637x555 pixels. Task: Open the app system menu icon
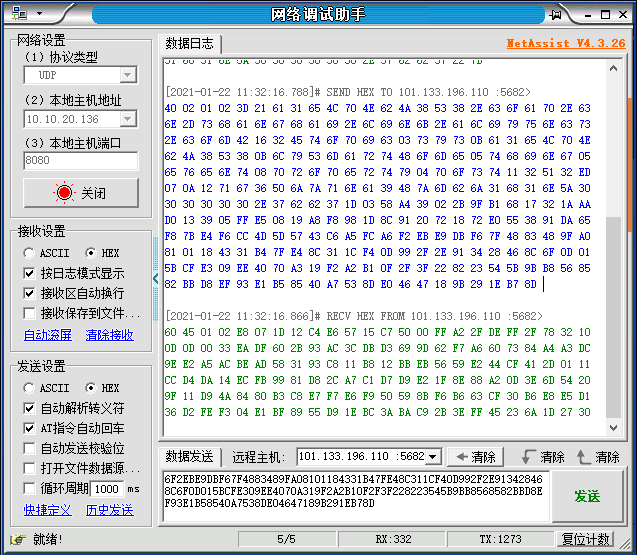tap(19, 13)
